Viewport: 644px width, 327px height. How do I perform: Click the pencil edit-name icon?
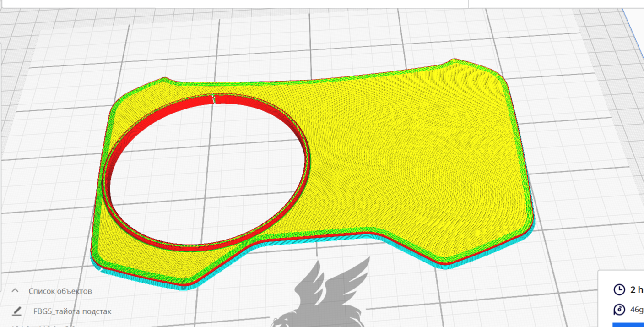[x=17, y=311]
